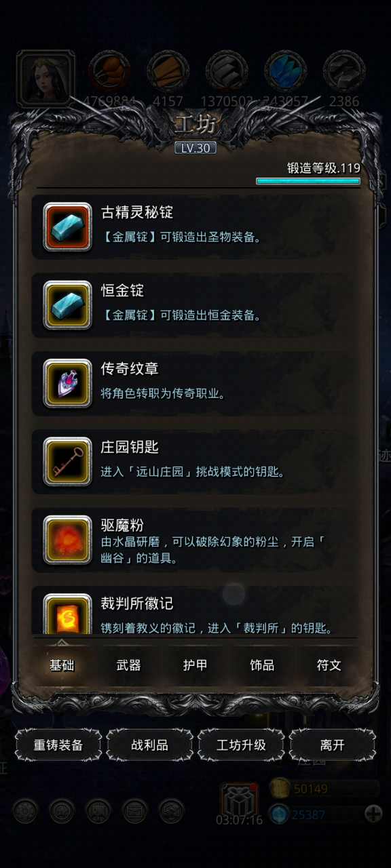The image size is (391, 868).
Task: Select the 庄园钥匙 key icon
Action: click(67, 461)
